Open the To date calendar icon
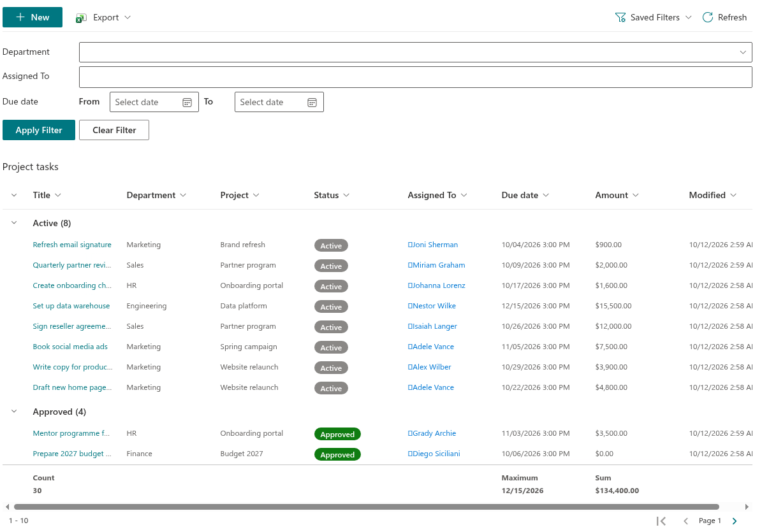 click(x=312, y=103)
